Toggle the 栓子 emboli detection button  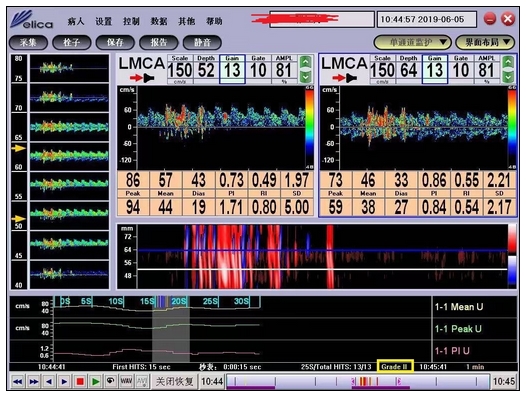tap(71, 43)
